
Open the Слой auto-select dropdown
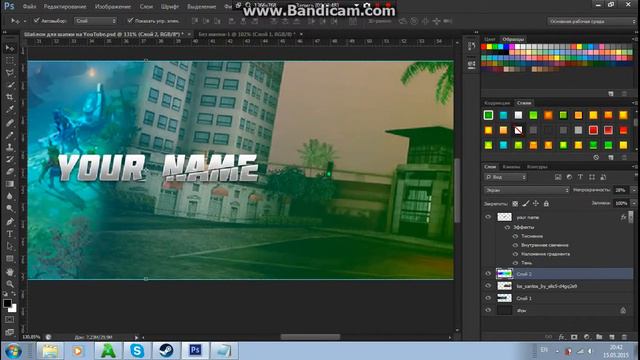[x=96, y=20]
